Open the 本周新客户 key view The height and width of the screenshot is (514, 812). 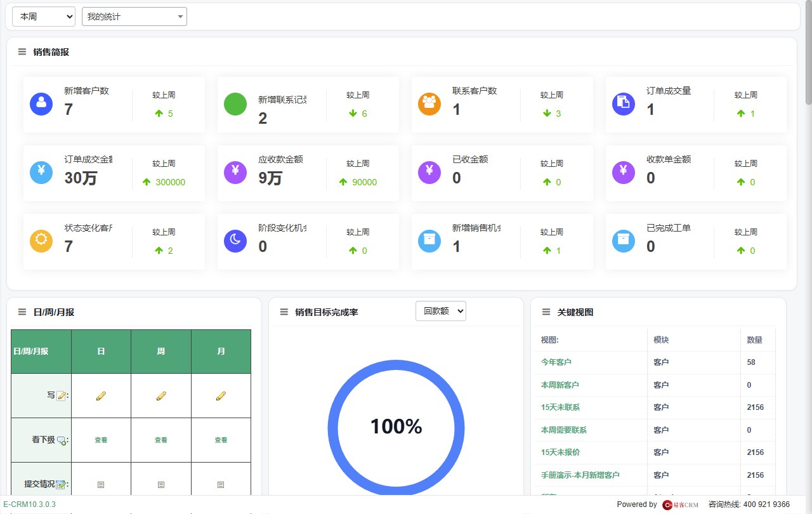[560, 385]
